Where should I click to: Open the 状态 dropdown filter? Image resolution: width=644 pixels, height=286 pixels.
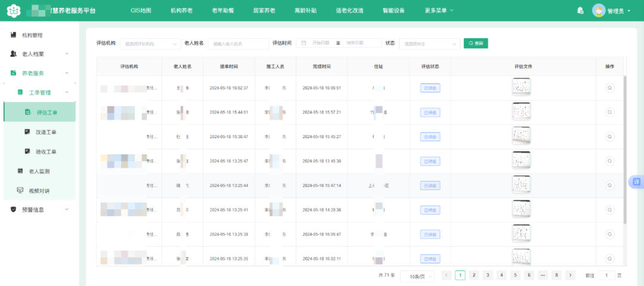coord(429,43)
